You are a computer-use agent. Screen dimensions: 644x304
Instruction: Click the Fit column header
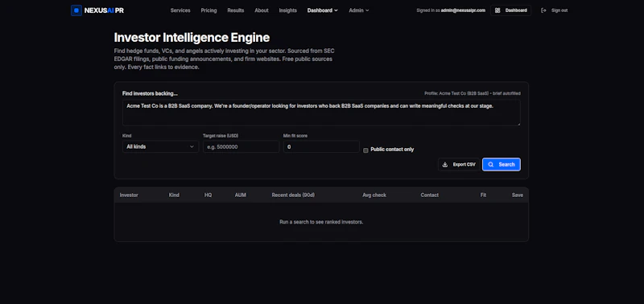point(483,195)
